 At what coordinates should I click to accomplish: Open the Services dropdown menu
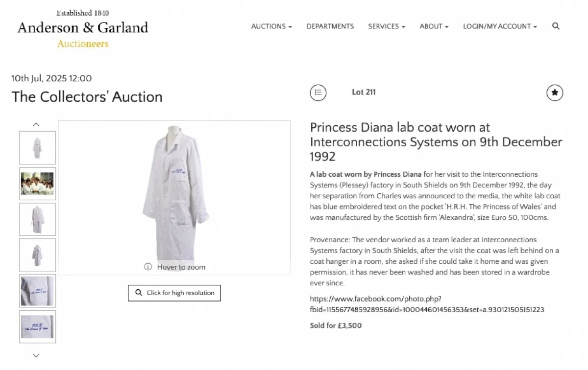point(387,26)
